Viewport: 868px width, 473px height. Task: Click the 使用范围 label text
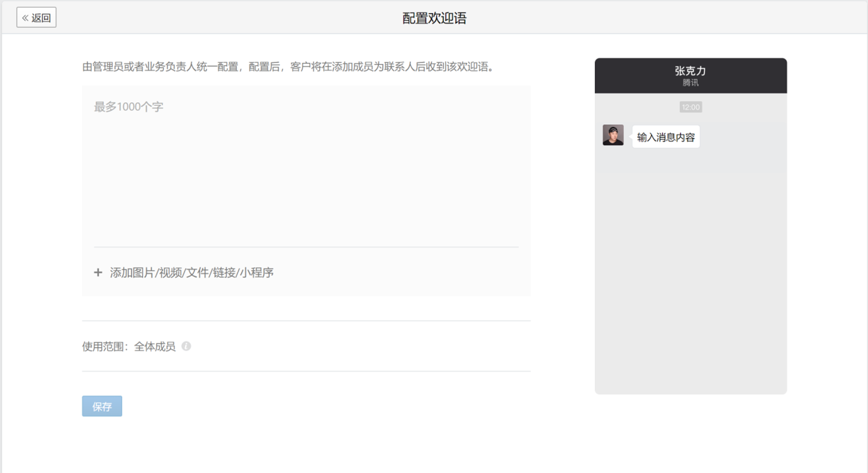(104, 346)
